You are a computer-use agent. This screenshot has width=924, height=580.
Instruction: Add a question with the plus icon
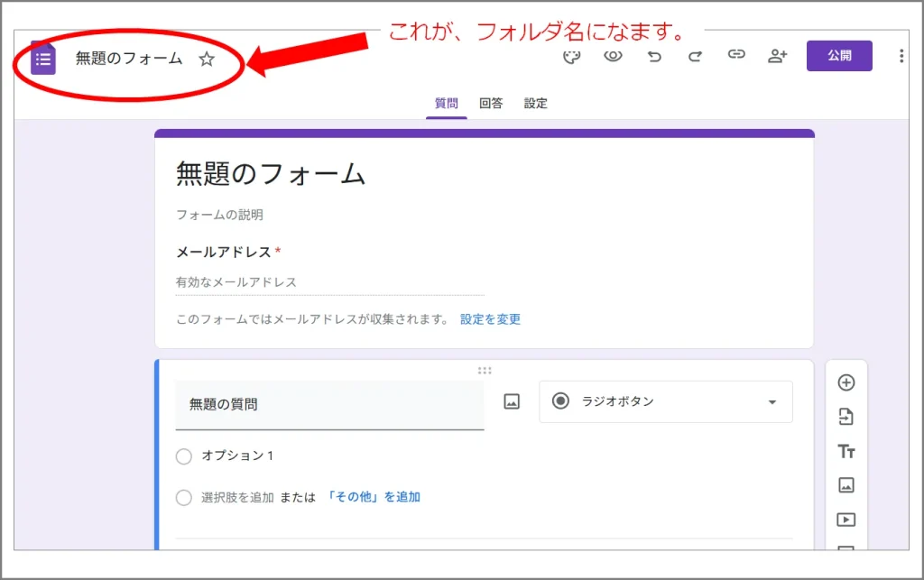845,382
